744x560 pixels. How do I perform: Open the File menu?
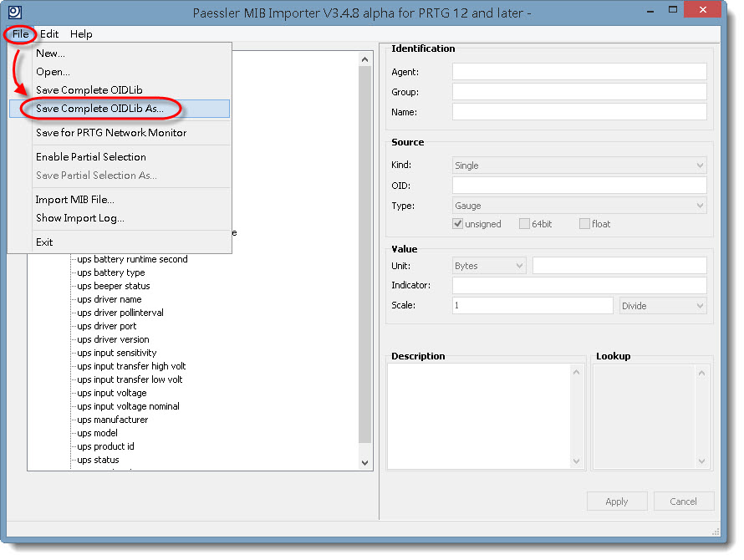click(20, 34)
